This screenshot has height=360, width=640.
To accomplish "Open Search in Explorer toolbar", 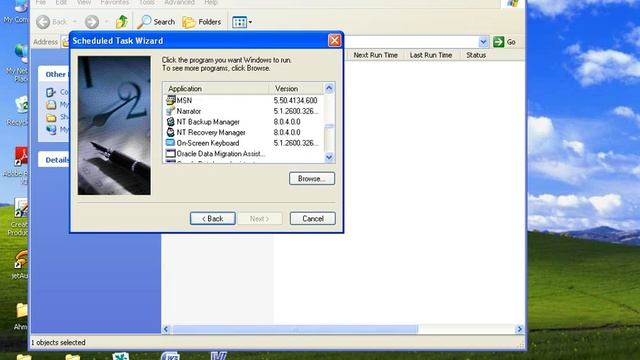I will pos(156,22).
